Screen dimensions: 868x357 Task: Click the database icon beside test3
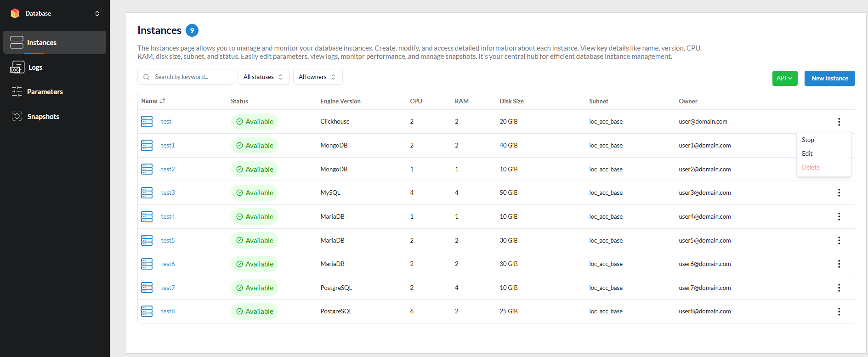pos(147,193)
